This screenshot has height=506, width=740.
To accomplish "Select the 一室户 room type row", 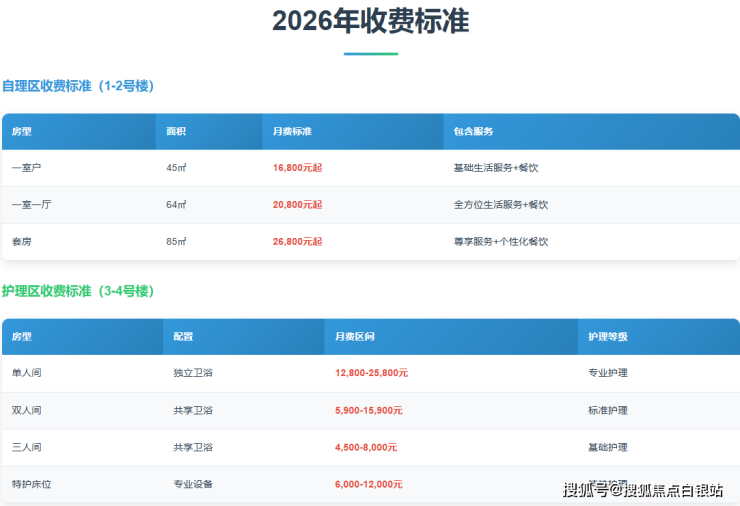I will pyautogui.click(x=27, y=168).
